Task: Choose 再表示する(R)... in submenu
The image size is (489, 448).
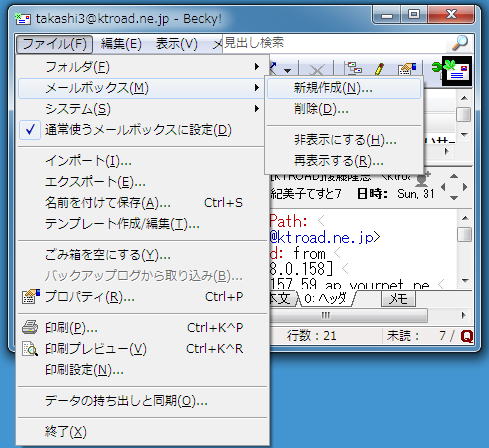Action: [344, 161]
